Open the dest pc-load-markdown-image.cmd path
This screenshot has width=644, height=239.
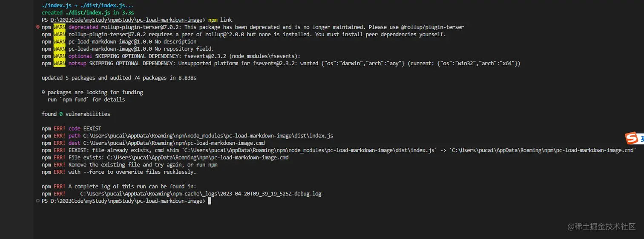tap(174, 143)
